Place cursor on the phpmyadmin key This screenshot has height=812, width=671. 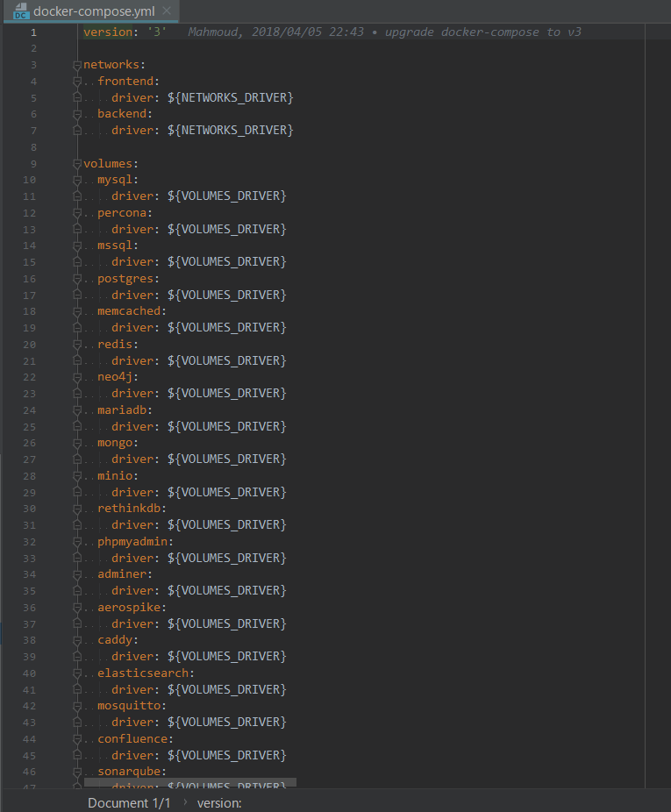(x=134, y=542)
